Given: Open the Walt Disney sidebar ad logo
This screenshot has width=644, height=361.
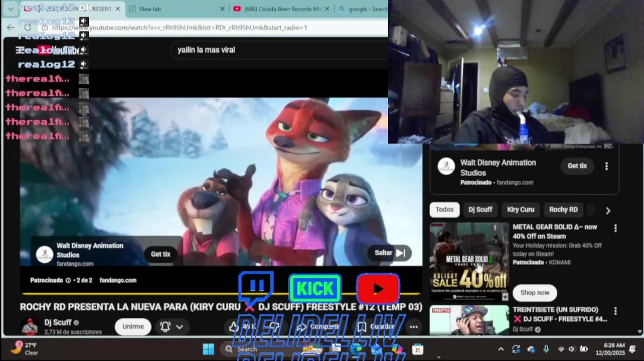Looking at the screenshot, I should (x=446, y=166).
